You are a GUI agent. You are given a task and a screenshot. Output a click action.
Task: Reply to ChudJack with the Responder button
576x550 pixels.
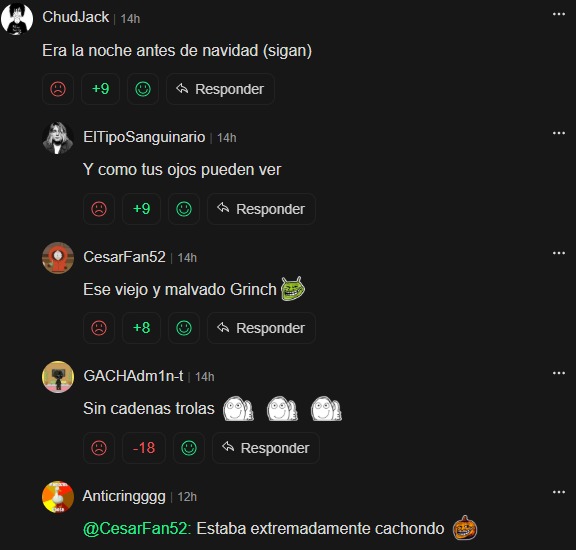click(x=220, y=89)
